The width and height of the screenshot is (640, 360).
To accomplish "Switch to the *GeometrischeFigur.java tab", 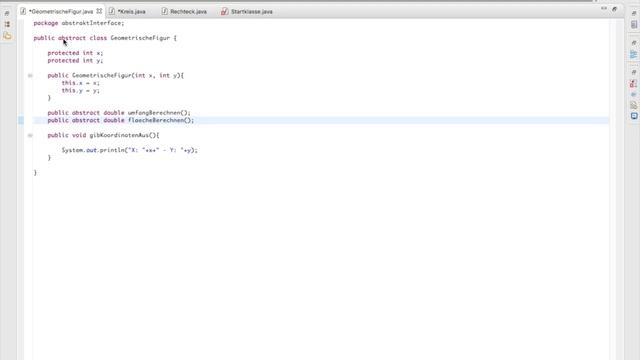I will [60, 11].
